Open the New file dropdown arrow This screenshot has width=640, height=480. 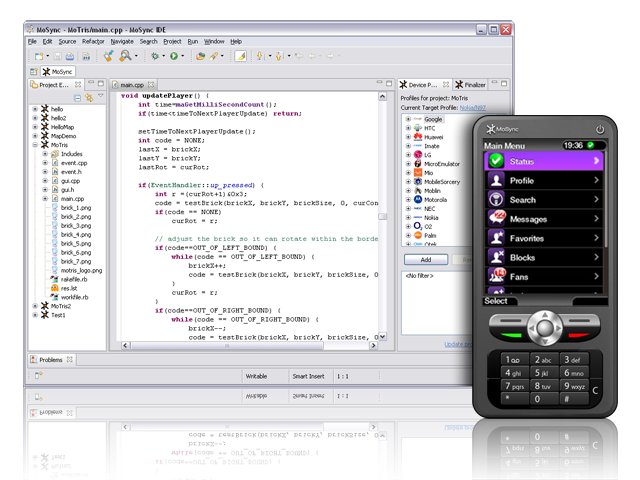(x=47, y=56)
